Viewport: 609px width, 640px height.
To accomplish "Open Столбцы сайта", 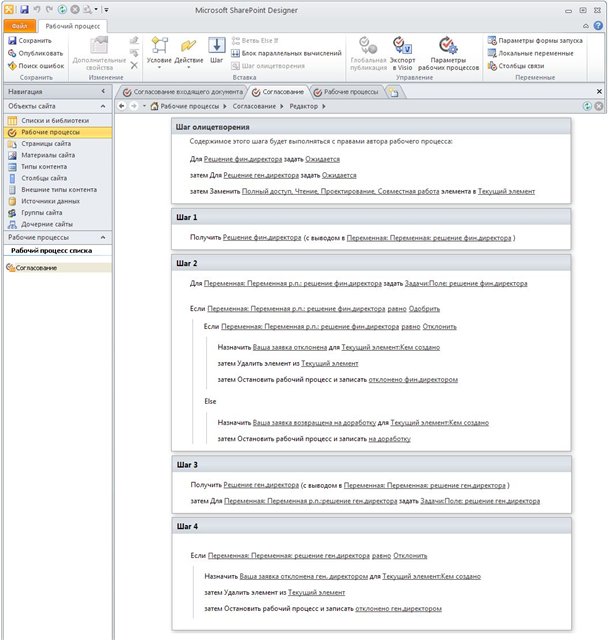I will 58,178.
